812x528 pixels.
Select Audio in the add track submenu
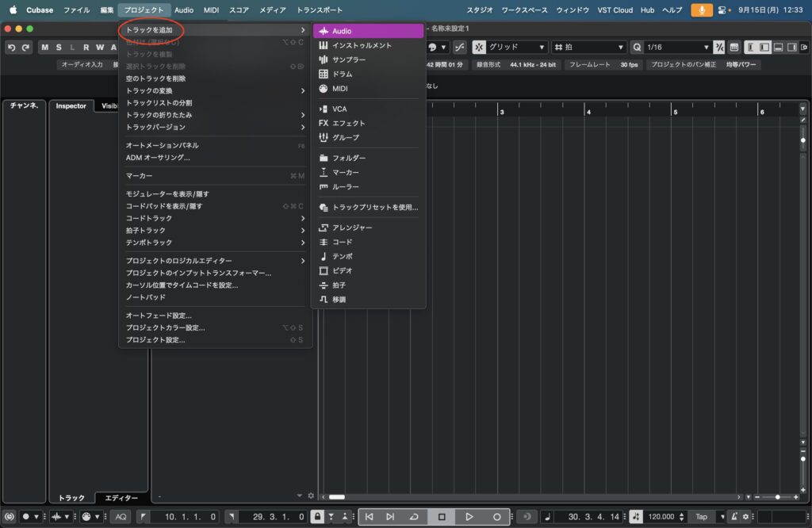(x=368, y=31)
